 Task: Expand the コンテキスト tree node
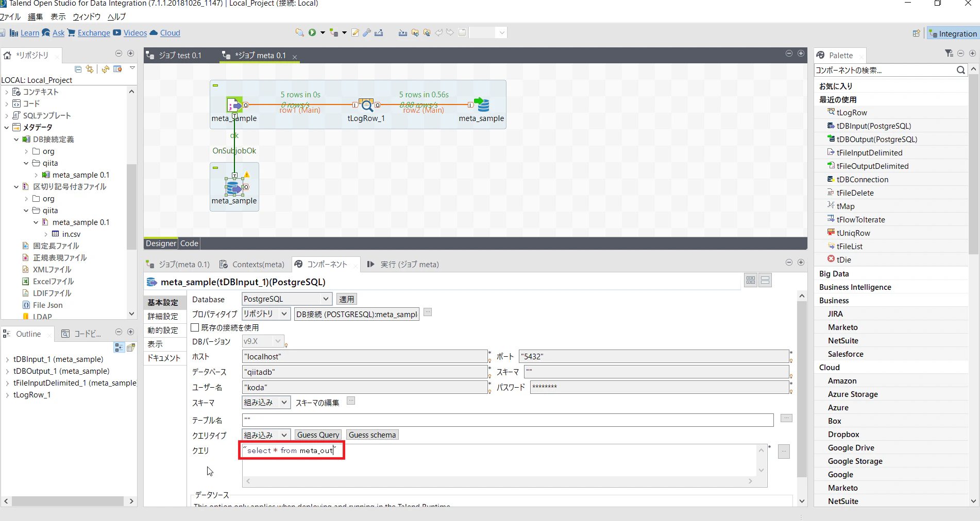[7, 92]
